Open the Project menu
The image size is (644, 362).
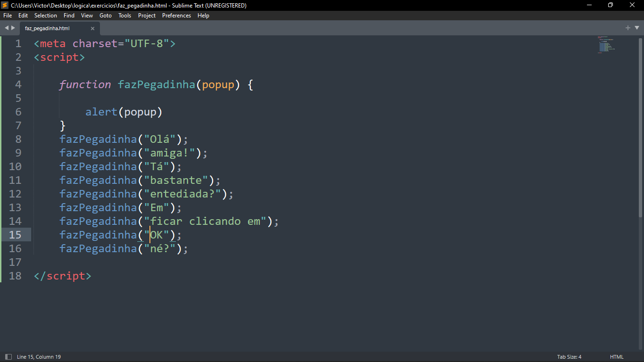coord(147,16)
